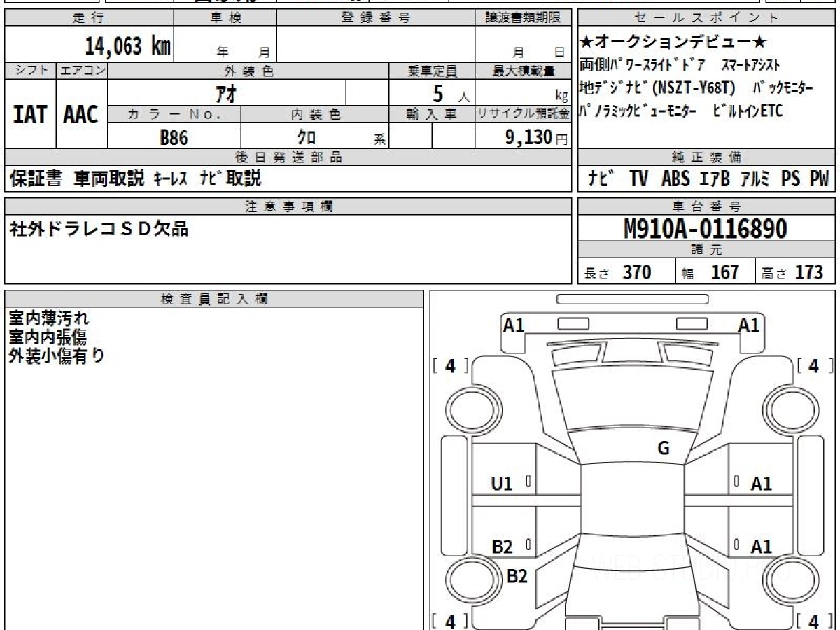840x630 pixels.
Task: Select the width value 167
Action: click(x=725, y=272)
